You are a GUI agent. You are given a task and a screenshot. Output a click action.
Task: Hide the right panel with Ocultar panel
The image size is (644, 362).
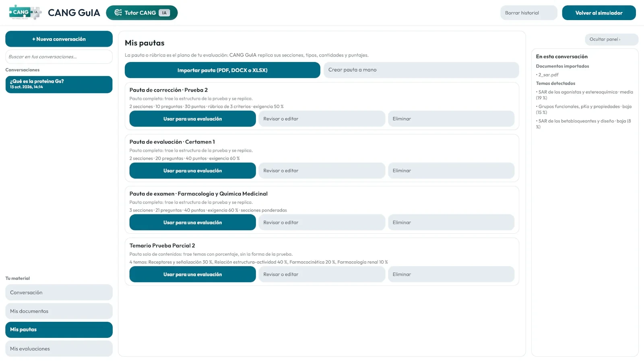click(611, 39)
